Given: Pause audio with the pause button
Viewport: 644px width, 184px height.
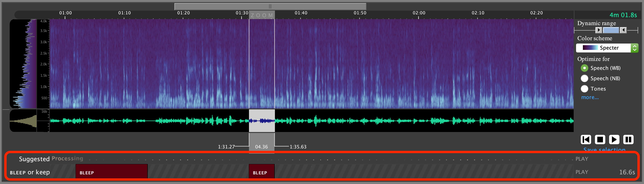Looking at the screenshot, I should (628, 139).
